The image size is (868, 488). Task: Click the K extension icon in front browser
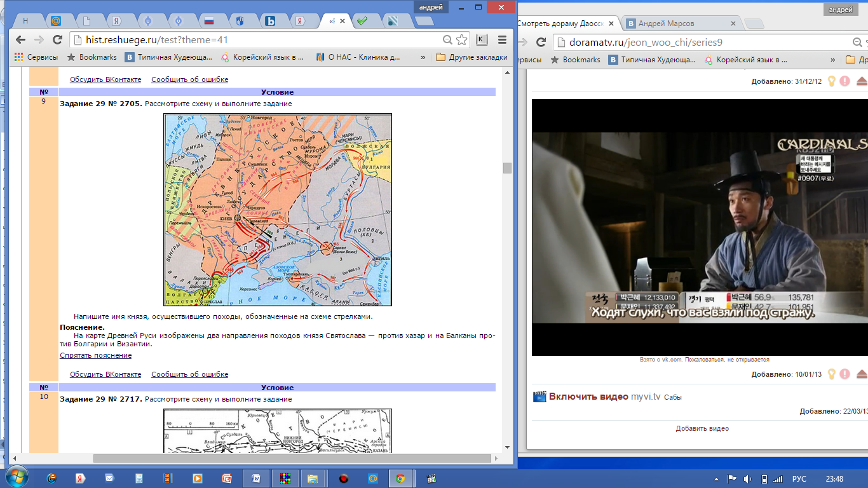point(482,40)
